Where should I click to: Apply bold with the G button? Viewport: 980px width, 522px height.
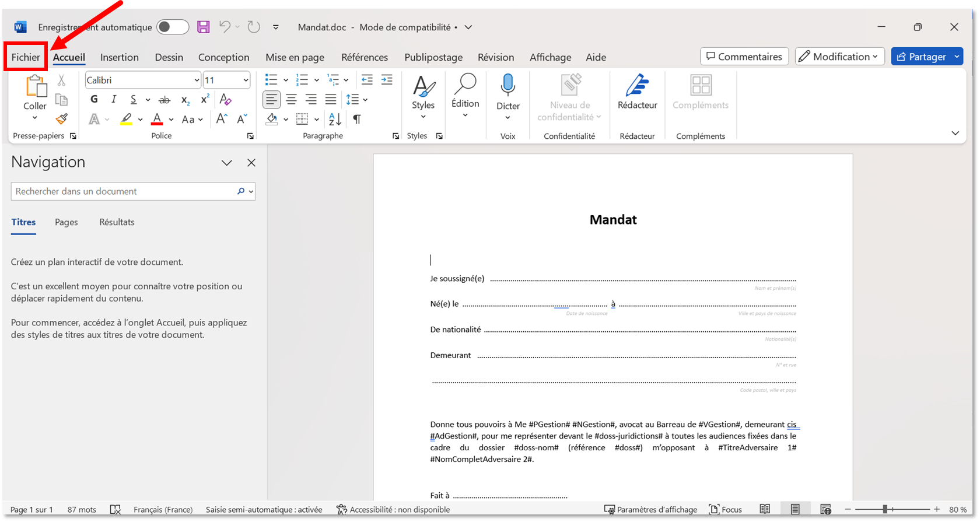click(94, 99)
